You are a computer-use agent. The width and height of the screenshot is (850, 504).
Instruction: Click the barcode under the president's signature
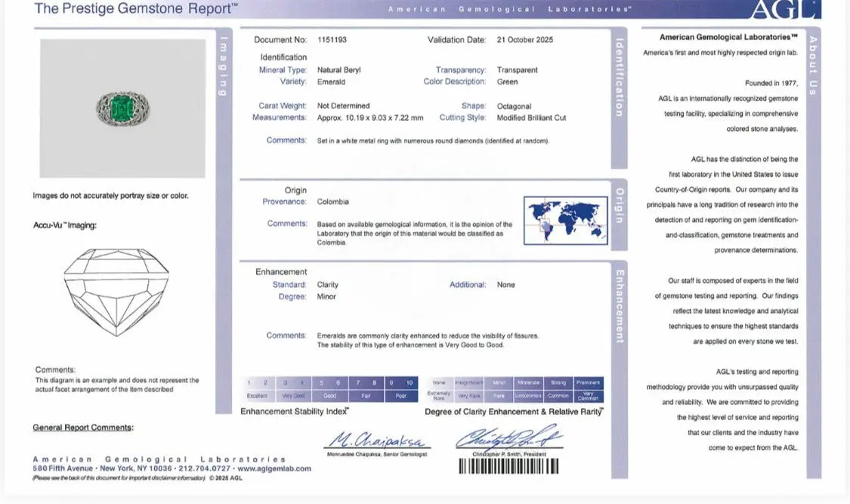coord(508,467)
